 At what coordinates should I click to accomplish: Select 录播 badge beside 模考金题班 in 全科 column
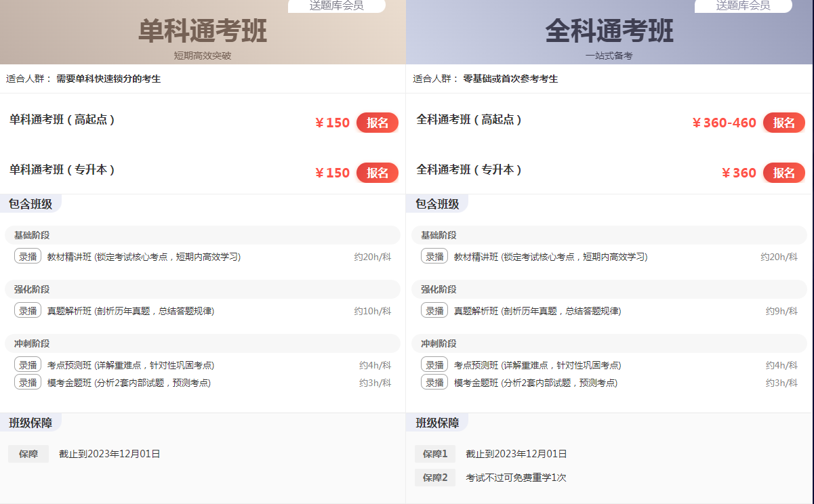point(434,383)
